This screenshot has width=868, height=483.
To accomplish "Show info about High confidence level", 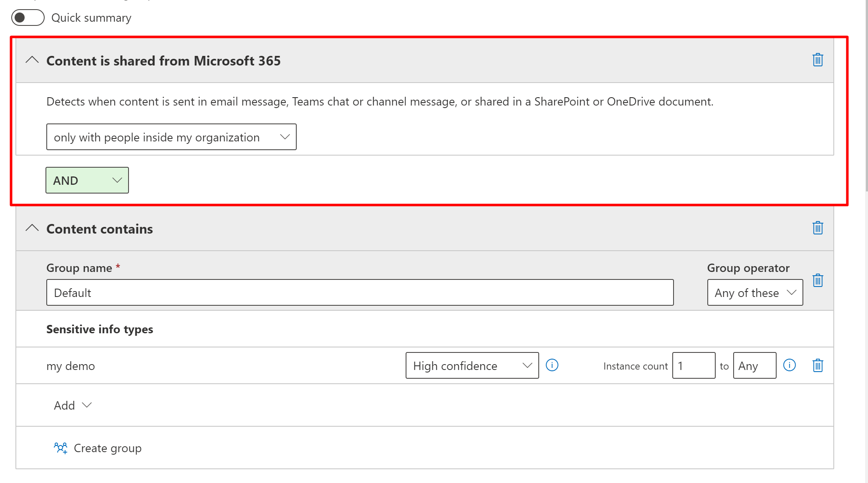I will [x=552, y=365].
